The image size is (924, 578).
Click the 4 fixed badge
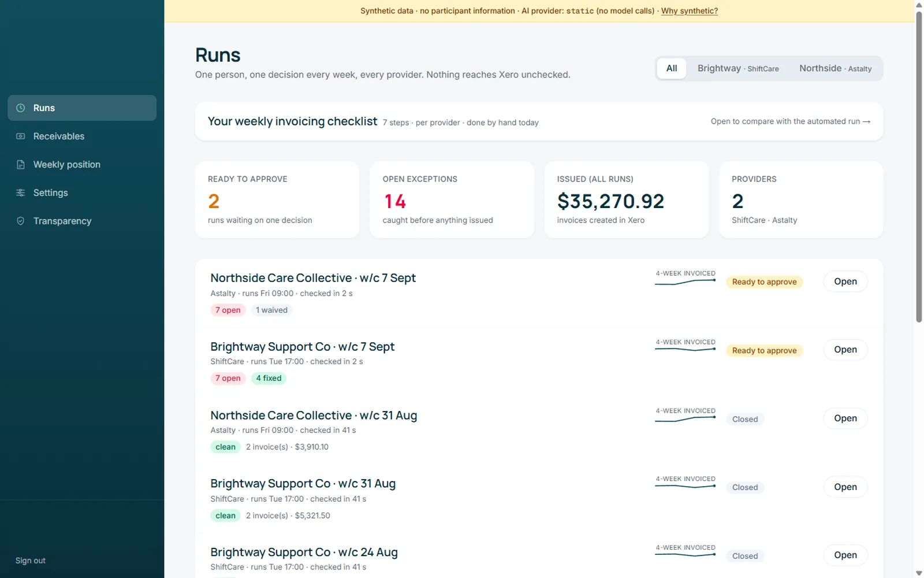(x=269, y=379)
